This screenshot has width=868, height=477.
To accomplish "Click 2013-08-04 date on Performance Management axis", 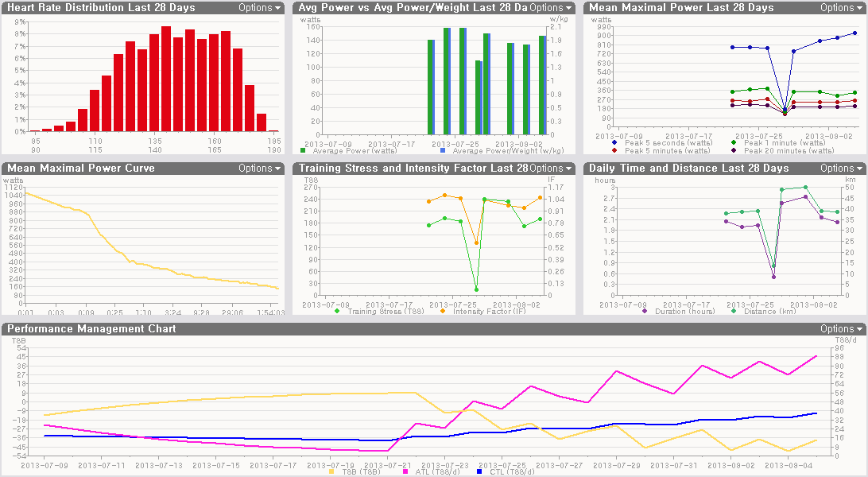I will 789,465.
